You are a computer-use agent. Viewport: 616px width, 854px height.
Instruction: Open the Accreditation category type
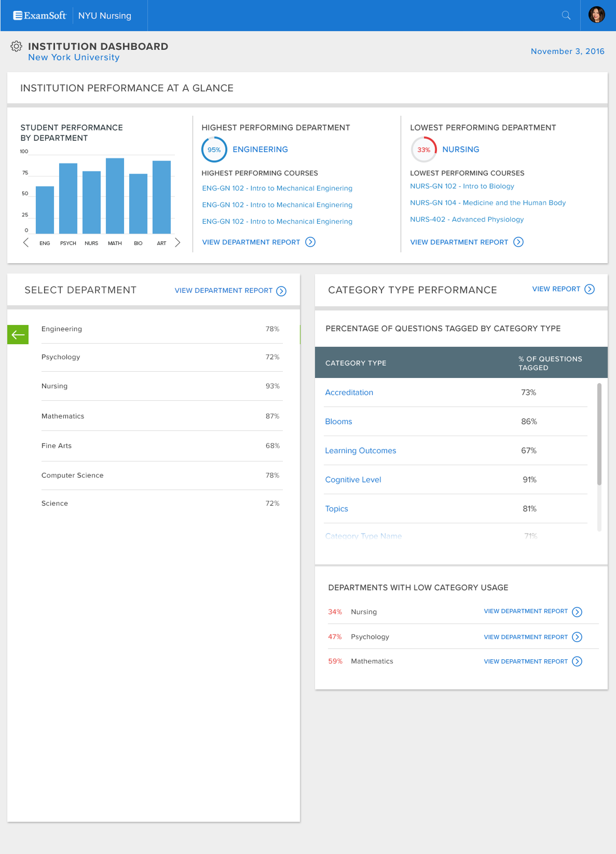pyautogui.click(x=349, y=392)
